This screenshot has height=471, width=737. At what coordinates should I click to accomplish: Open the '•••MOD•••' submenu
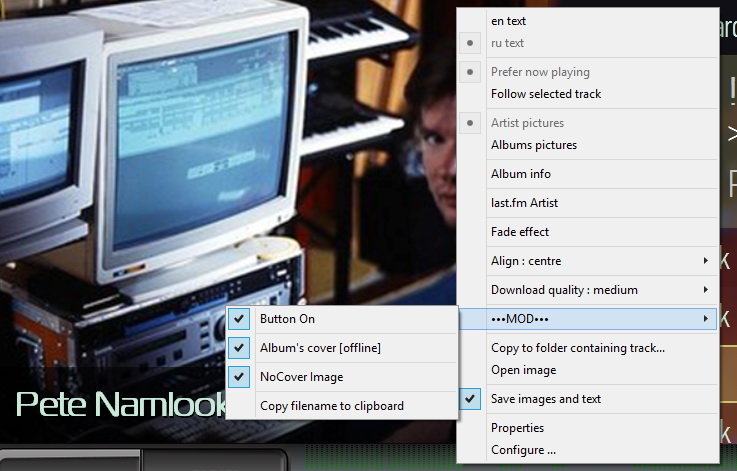(x=588, y=319)
